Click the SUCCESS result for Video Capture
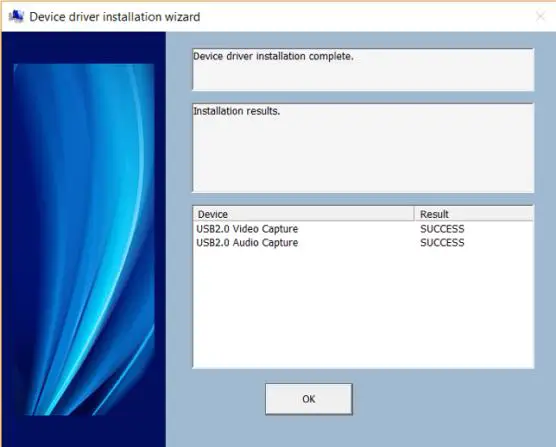This screenshot has height=447, width=556. point(442,229)
